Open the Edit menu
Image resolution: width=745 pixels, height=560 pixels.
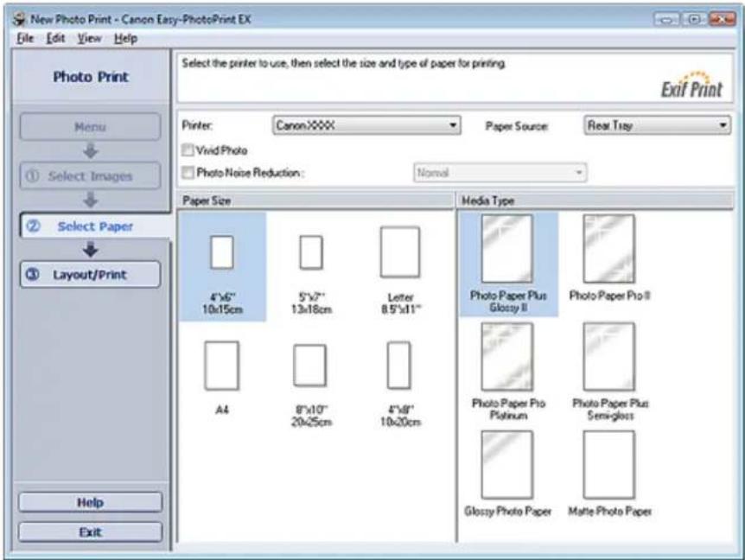(55, 39)
